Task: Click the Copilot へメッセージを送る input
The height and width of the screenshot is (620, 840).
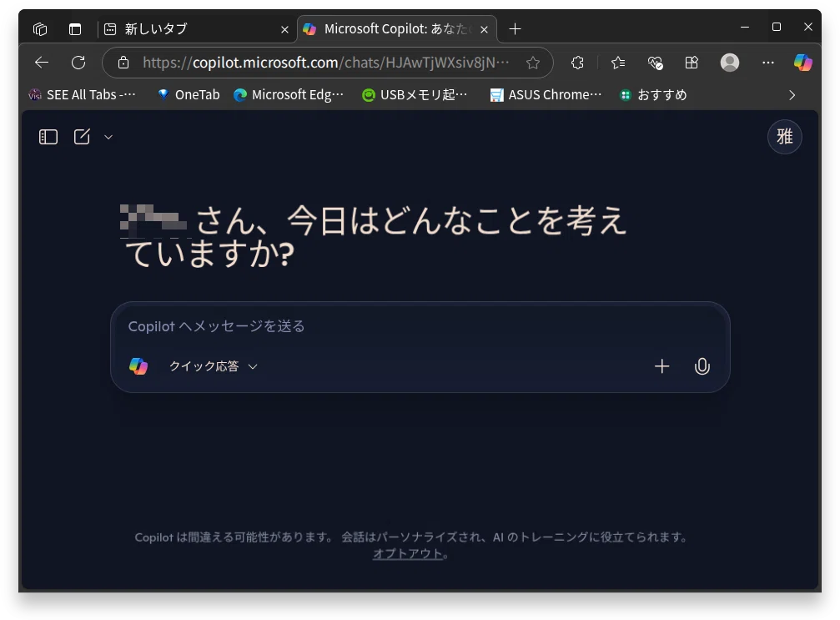Action: pyautogui.click(x=420, y=326)
